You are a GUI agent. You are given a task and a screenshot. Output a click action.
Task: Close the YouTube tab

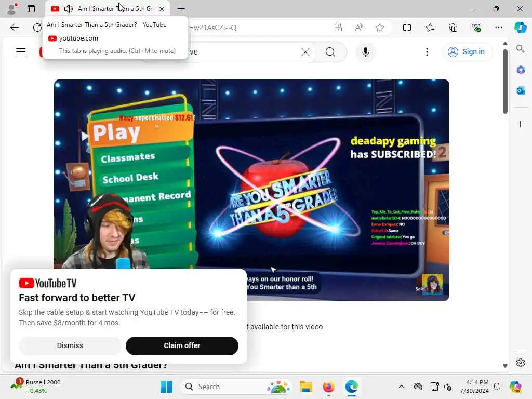(x=162, y=9)
